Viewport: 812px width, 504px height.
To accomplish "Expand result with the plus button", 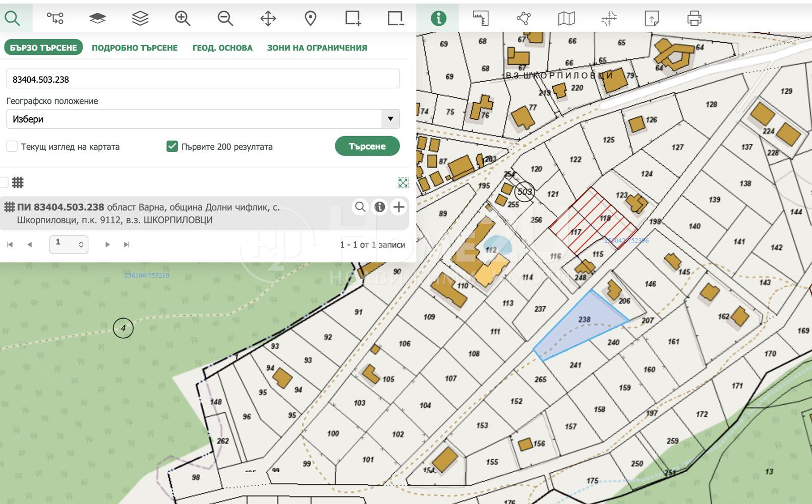I will 398,207.
